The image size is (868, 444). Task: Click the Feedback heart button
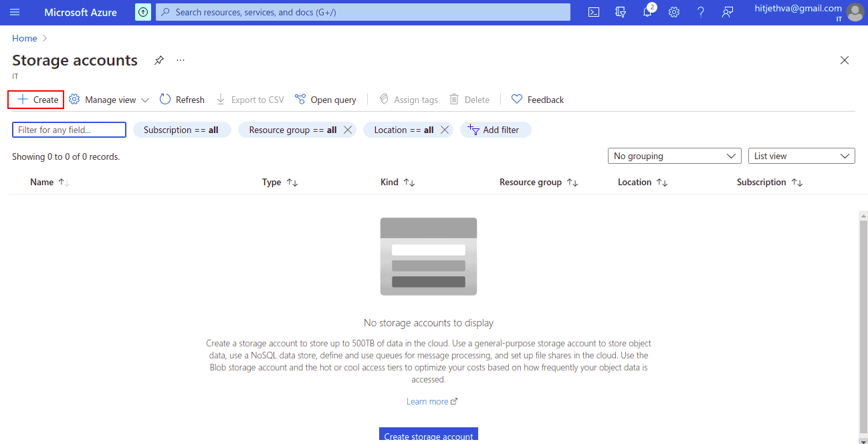click(538, 100)
